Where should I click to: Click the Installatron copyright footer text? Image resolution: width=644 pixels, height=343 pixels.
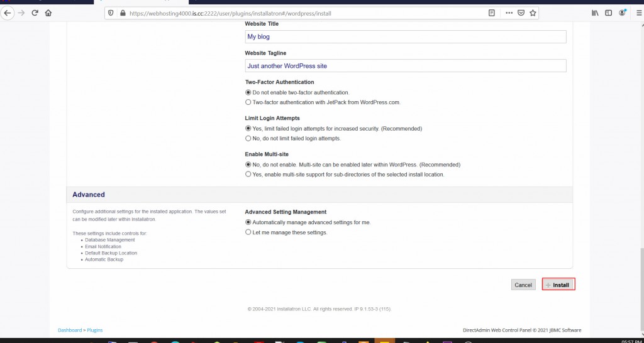point(319,309)
